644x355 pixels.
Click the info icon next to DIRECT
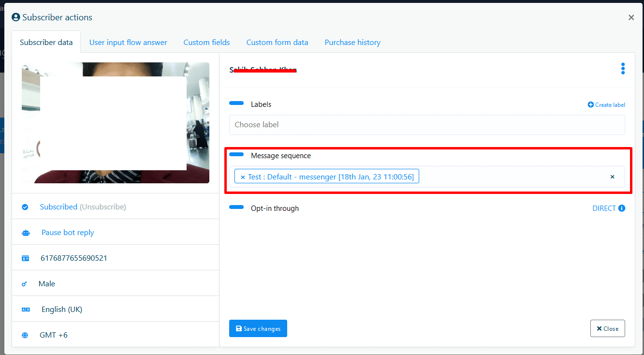pyautogui.click(x=622, y=208)
